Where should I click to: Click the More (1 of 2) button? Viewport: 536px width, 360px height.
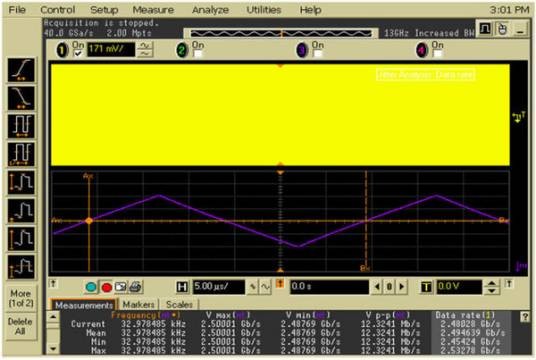click(x=21, y=298)
